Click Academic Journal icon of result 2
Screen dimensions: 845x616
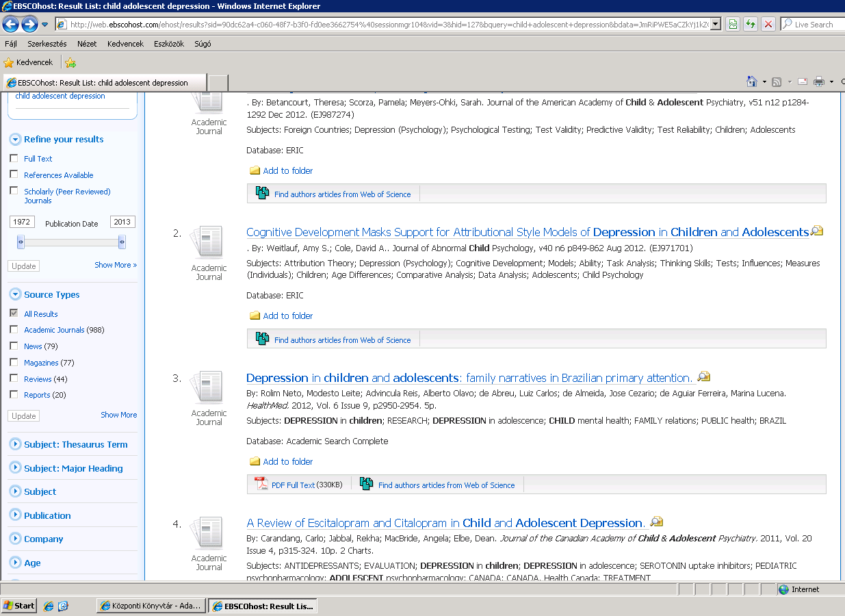pyautogui.click(x=207, y=242)
